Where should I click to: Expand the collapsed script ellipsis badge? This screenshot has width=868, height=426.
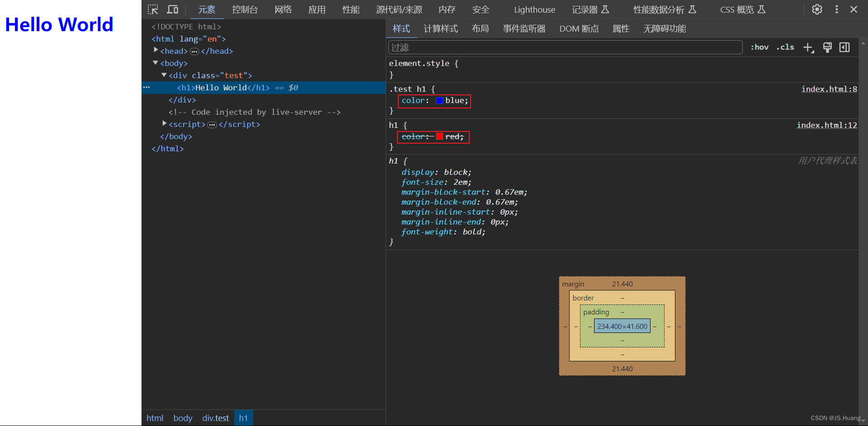click(x=212, y=125)
